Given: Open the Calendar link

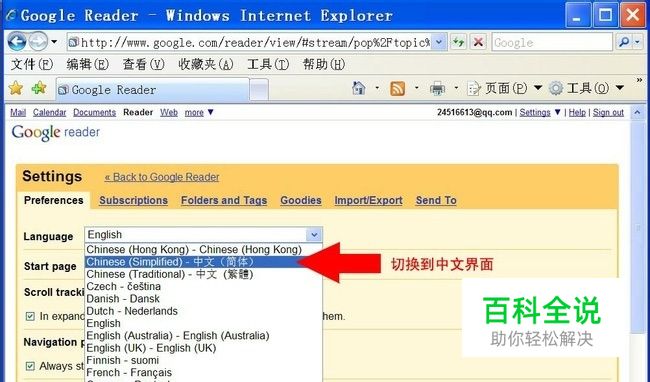Looking at the screenshot, I should pyautogui.click(x=49, y=112).
